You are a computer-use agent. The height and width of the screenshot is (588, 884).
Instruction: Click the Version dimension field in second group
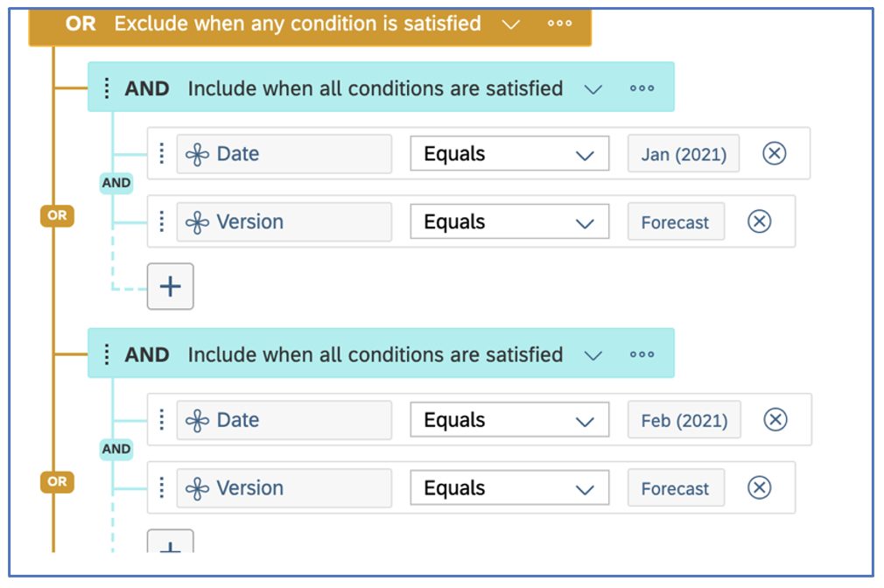point(284,488)
